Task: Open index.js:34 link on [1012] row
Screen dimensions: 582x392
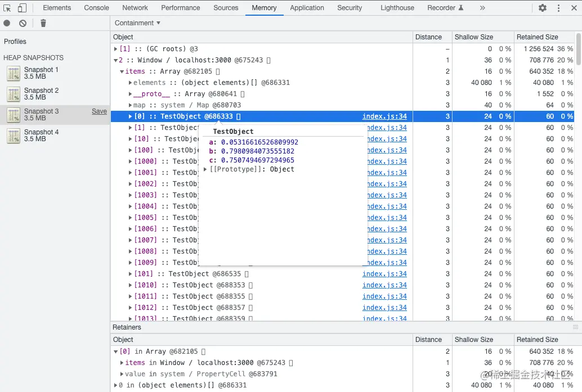Action: click(x=384, y=308)
